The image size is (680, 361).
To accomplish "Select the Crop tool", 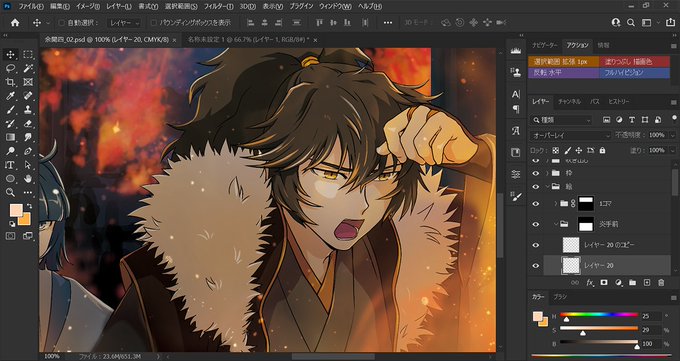I will [x=10, y=82].
